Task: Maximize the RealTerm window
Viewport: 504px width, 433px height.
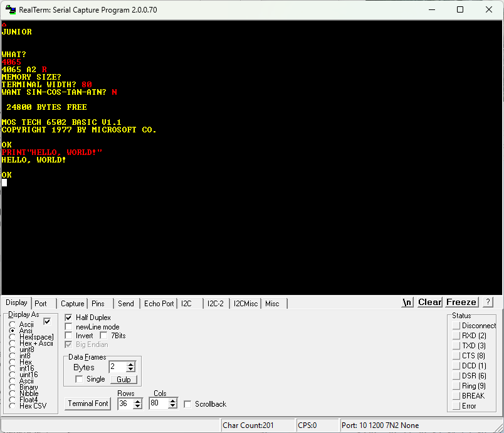Action: [460, 9]
